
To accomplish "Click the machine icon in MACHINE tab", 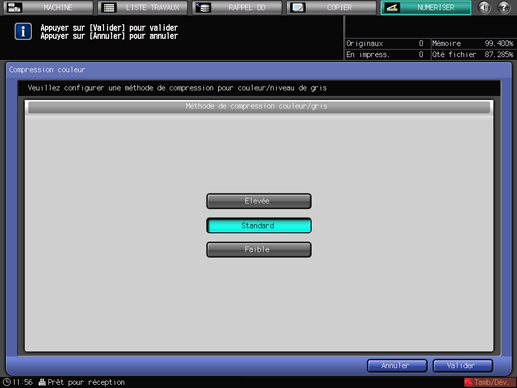I will [14, 7].
